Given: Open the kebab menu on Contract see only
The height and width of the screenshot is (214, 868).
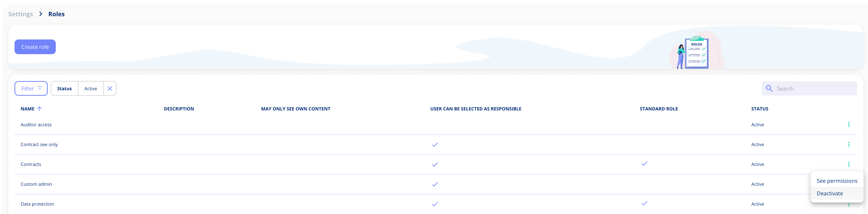Looking at the screenshot, I should pyautogui.click(x=849, y=144).
